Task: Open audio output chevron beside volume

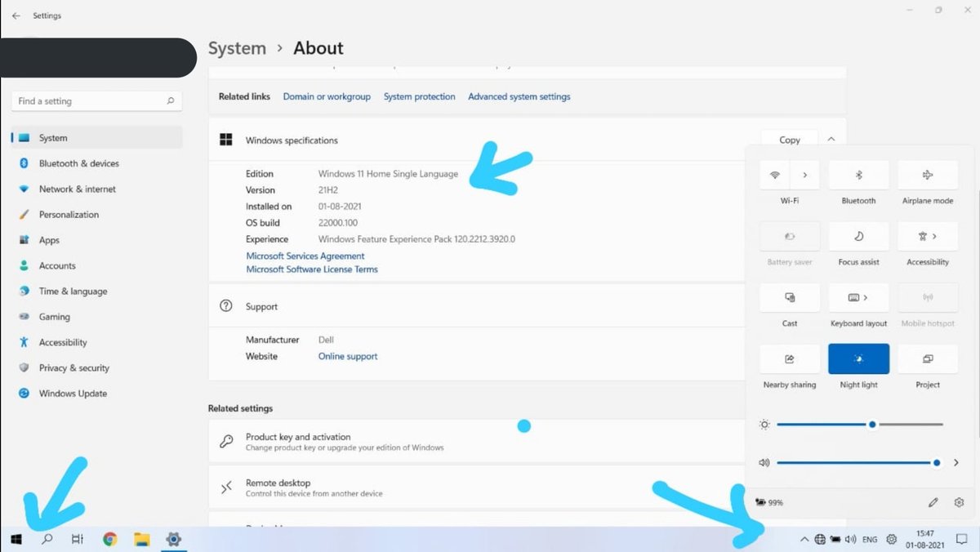Action: tap(956, 462)
